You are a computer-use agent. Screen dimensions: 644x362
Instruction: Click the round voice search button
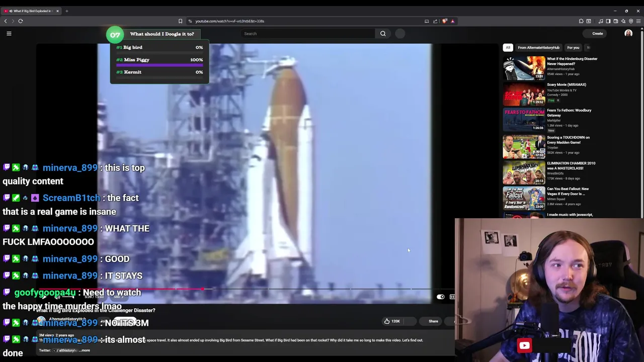400,34
